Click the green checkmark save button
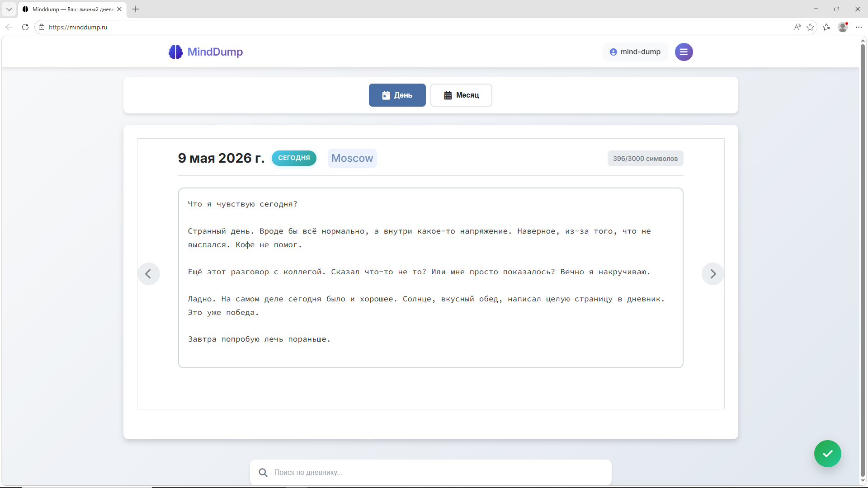This screenshot has height=488, width=868. (827, 454)
